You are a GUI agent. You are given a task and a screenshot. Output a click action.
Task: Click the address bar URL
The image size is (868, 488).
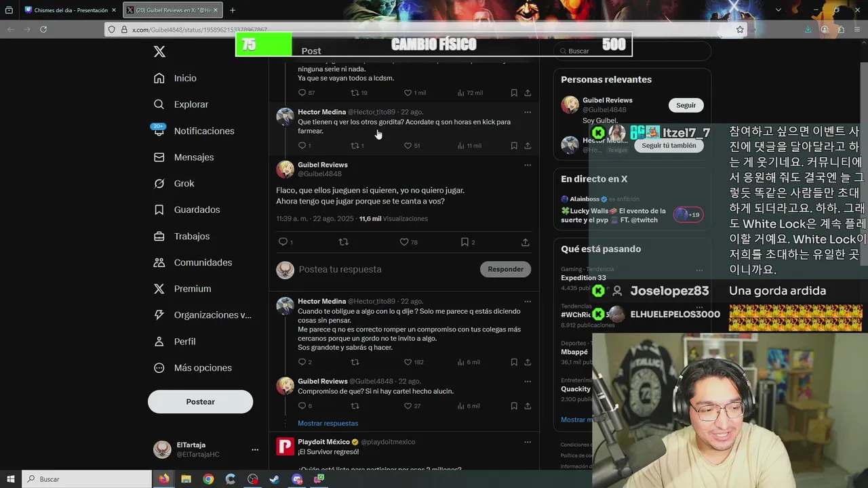199,30
